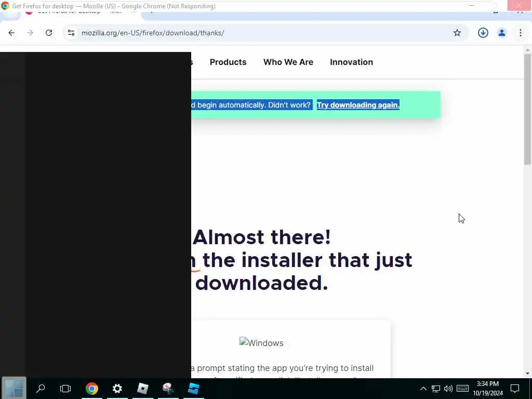The width and height of the screenshot is (532, 399).
Task: Open Snipping Tool from taskbar
Action: [x=168, y=389]
